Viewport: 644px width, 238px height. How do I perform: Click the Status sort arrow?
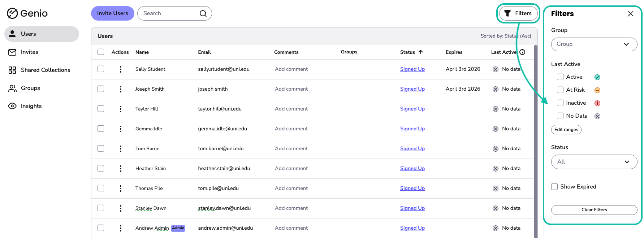tap(420, 52)
